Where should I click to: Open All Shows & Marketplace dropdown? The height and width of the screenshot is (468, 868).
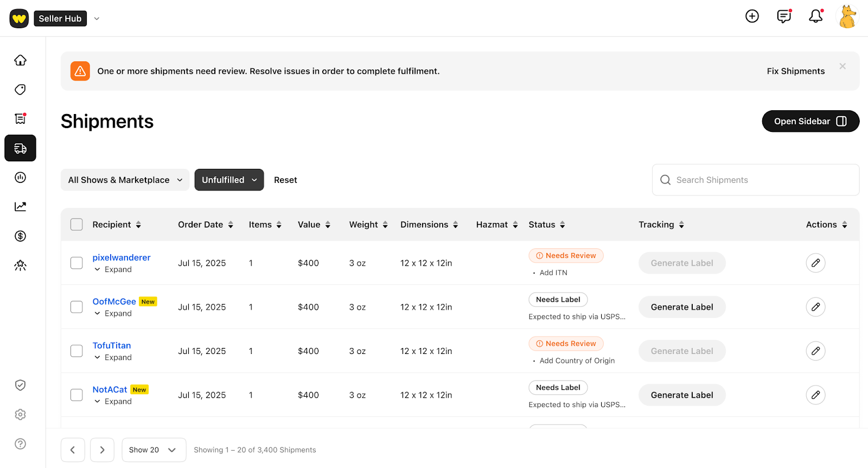125,180
